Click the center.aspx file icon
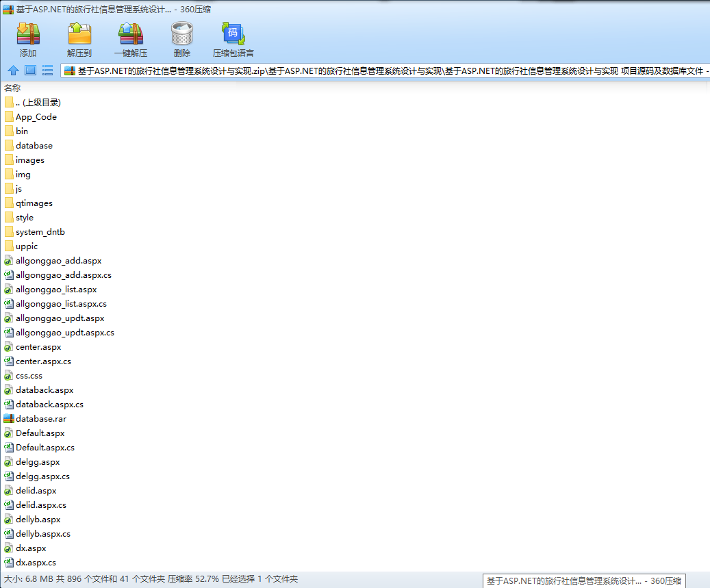This screenshot has width=710, height=588. pos(9,347)
